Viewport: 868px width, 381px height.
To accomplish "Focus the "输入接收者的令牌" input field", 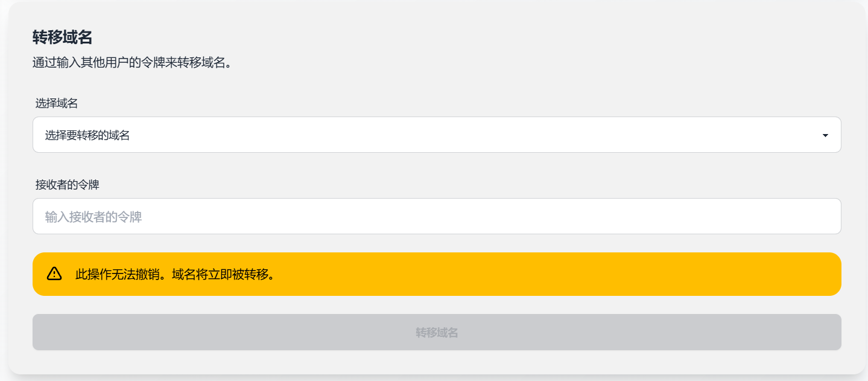I will click(x=436, y=216).
